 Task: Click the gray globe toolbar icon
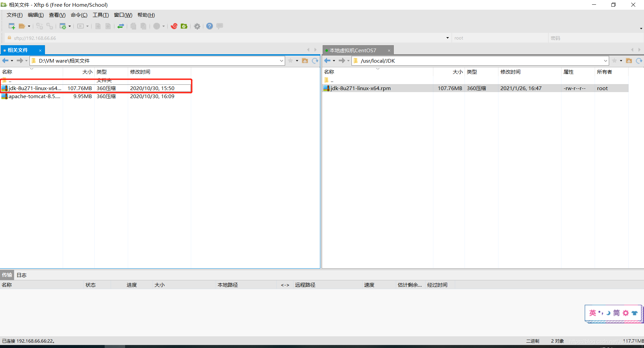tap(157, 26)
